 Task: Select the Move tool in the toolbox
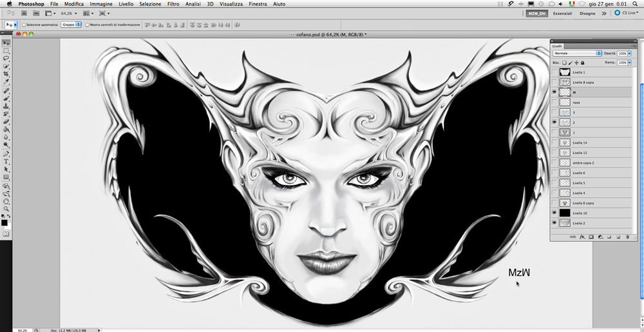point(6,43)
